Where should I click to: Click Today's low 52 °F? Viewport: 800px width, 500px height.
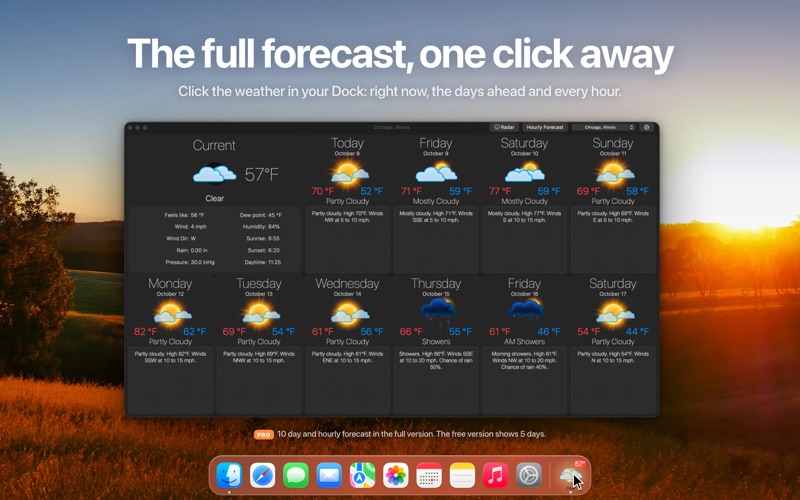tap(371, 191)
